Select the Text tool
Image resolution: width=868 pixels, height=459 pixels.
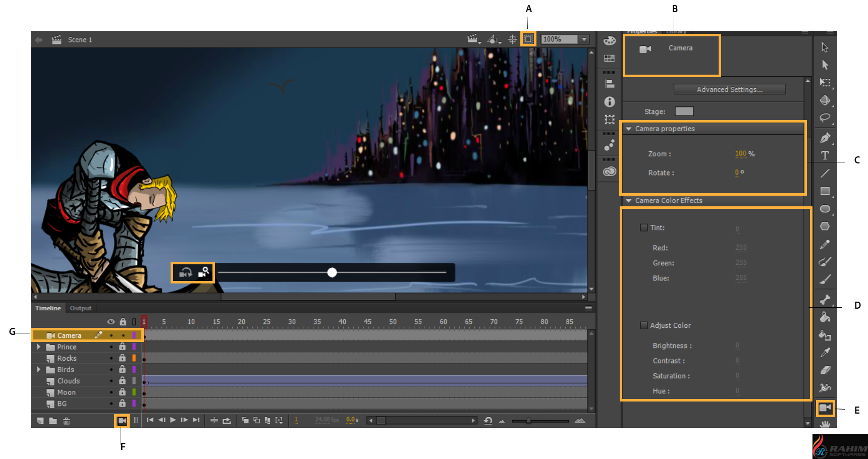click(x=825, y=155)
